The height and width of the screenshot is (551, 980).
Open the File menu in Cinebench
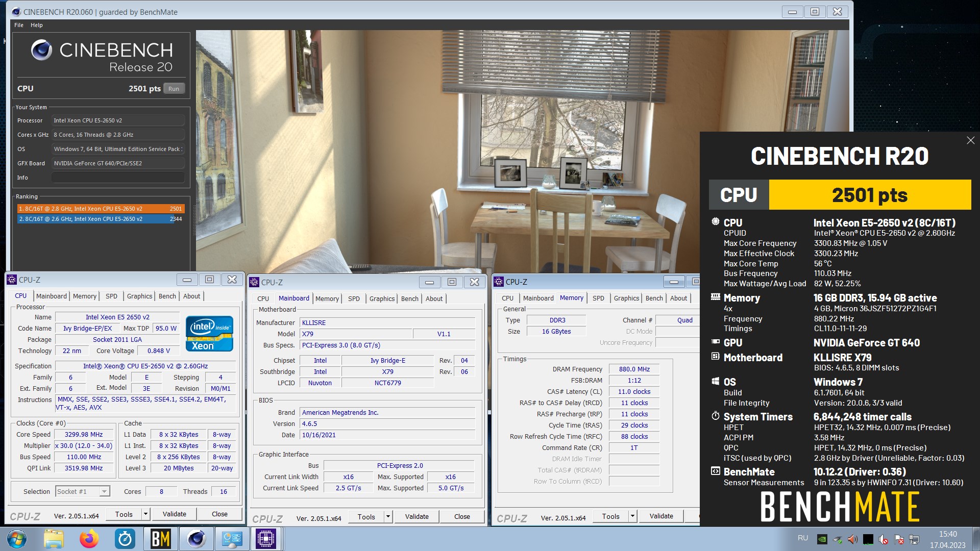(19, 25)
